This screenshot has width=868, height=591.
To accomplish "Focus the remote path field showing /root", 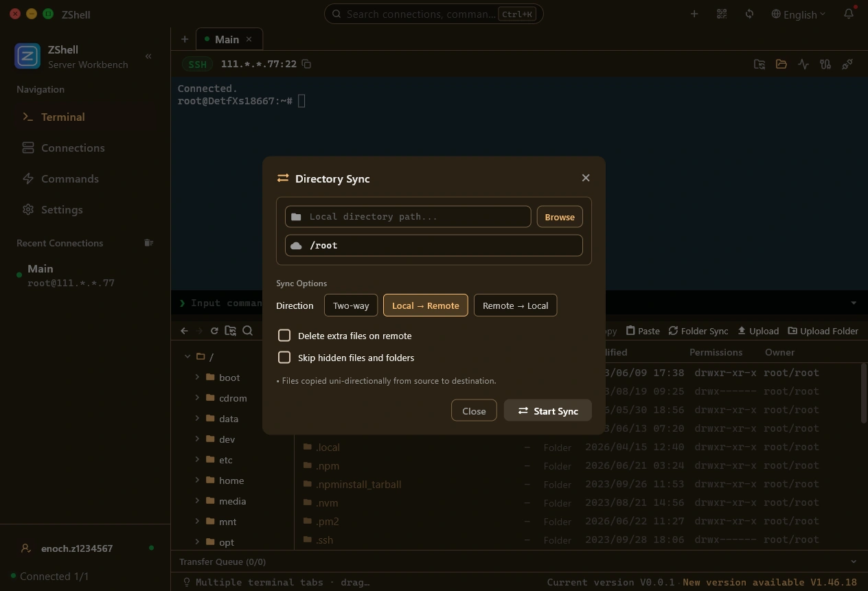I will (434, 246).
